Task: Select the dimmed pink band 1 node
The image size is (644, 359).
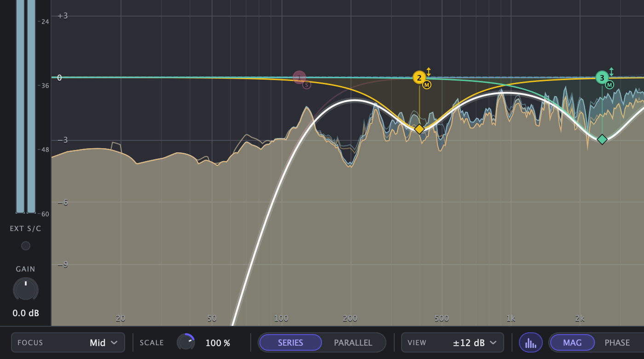Action: point(299,77)
